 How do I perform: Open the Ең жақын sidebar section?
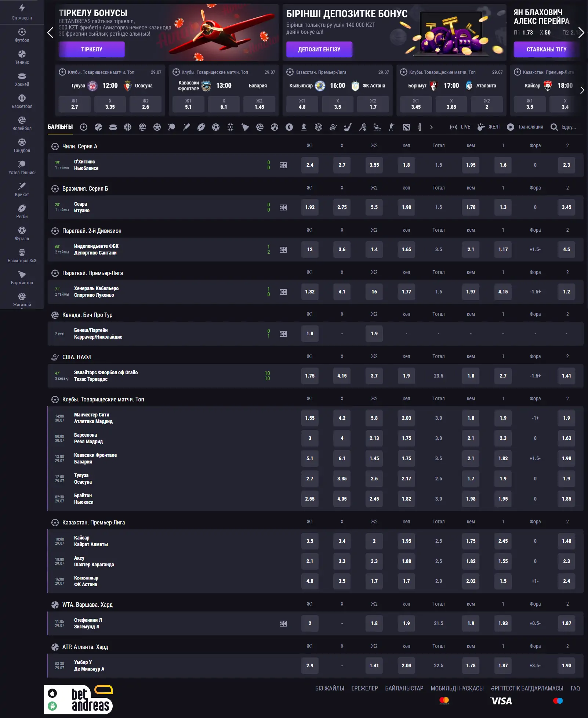click(x=22, y=12)
